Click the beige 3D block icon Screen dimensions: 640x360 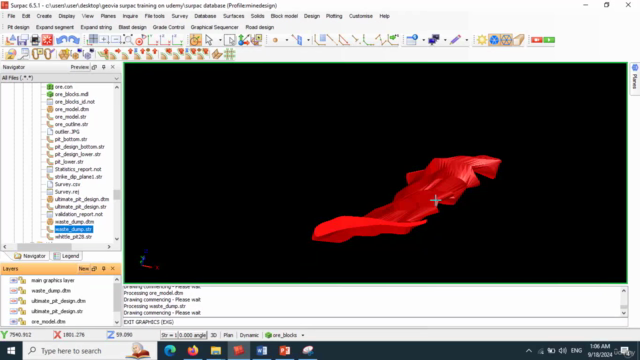pyautogui.click(x=518, y=40)
